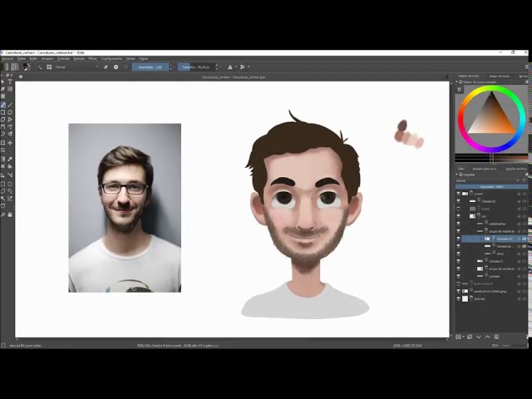Select the Crop tool
Image resolution: width=532 pixels, height=399 pixels.
[2, 150]
